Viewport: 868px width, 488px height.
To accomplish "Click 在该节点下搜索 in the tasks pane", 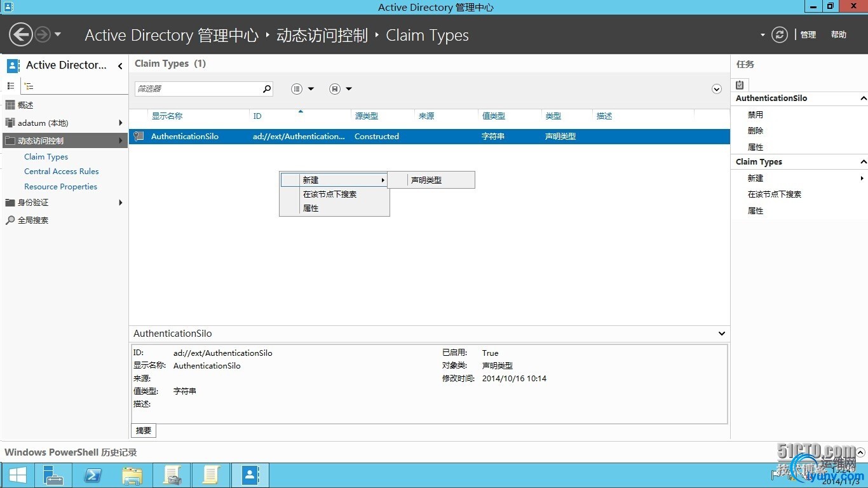I will [775, 194].
